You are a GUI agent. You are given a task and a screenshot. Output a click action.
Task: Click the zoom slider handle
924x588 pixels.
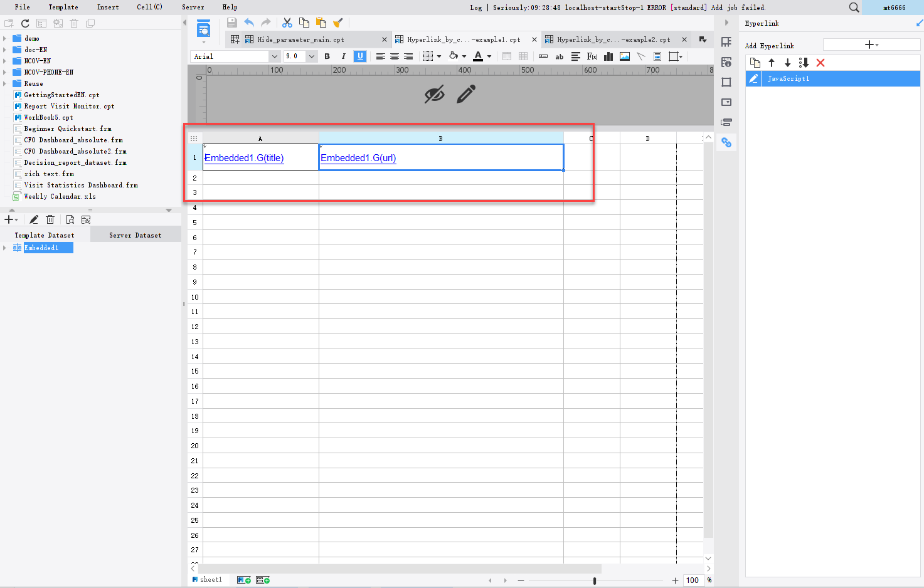[x=594, y=580]
